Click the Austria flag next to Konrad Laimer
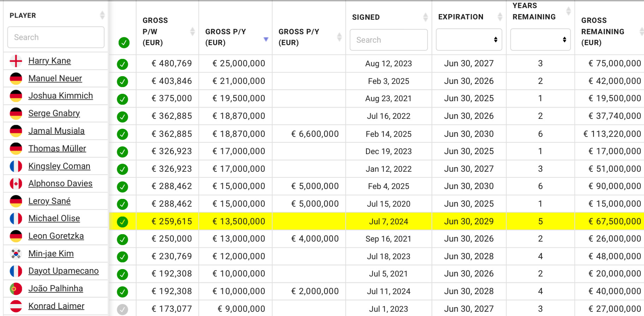The height and width of the screenshot is (316, 644). point(16,306)
